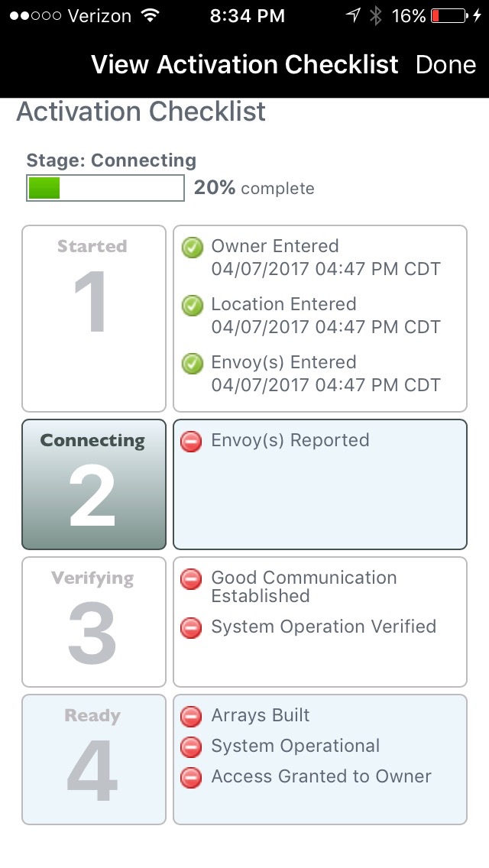Tap the View Activation Checklist title

(244, 65)
